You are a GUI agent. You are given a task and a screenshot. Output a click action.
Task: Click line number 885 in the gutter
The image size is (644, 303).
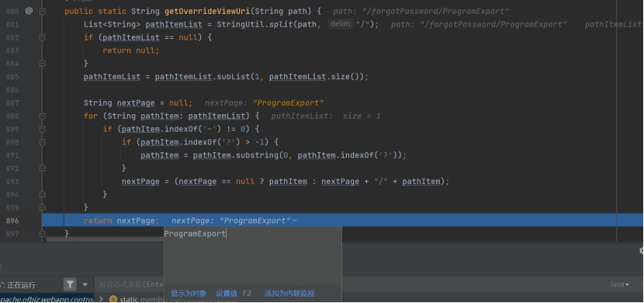click(12, 76)
